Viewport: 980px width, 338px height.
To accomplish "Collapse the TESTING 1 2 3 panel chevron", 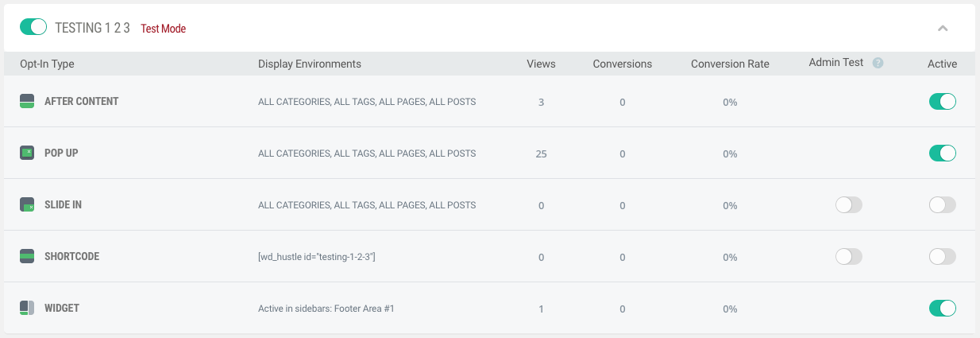I will [x=943, y=28].
